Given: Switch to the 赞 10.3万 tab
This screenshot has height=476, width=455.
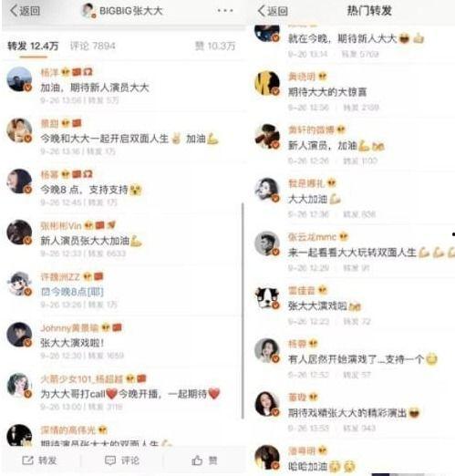Looking at the screenshot, I should coord(215,47).
